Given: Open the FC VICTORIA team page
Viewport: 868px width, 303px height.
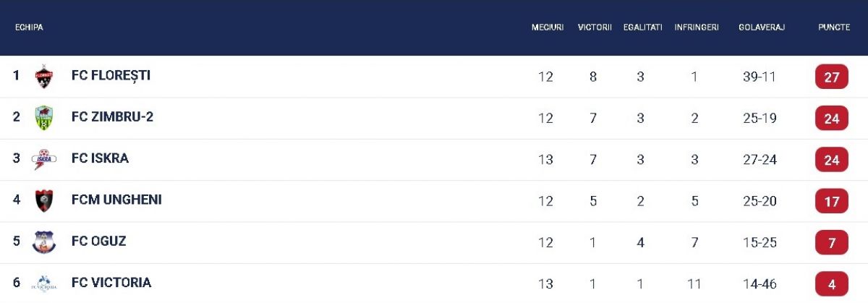Looking at the screenshot, I should click(x=111, y=283).
